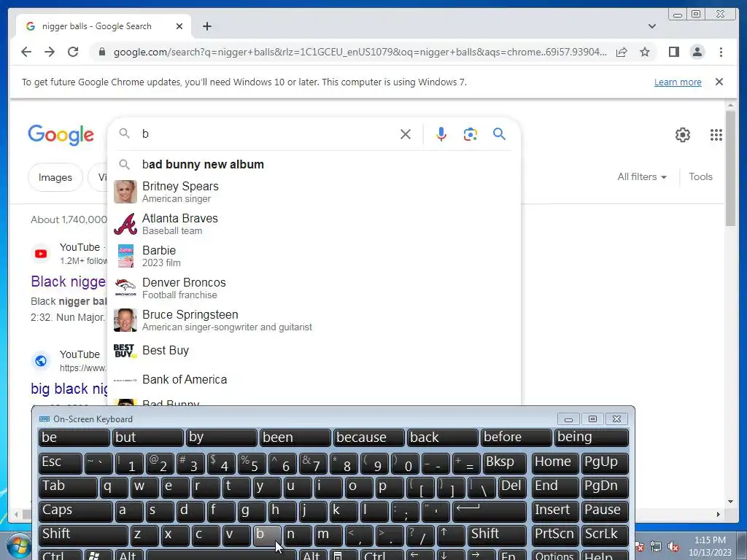The height and width of the screenshot is (560, 747).
Task: Click the Esc key on the keyboard
Action: (x=60, y=463)
